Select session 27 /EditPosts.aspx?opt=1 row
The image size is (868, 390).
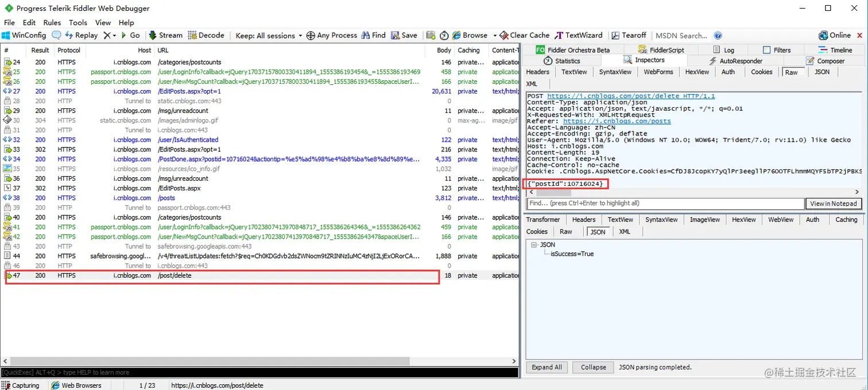pos(260,91)
